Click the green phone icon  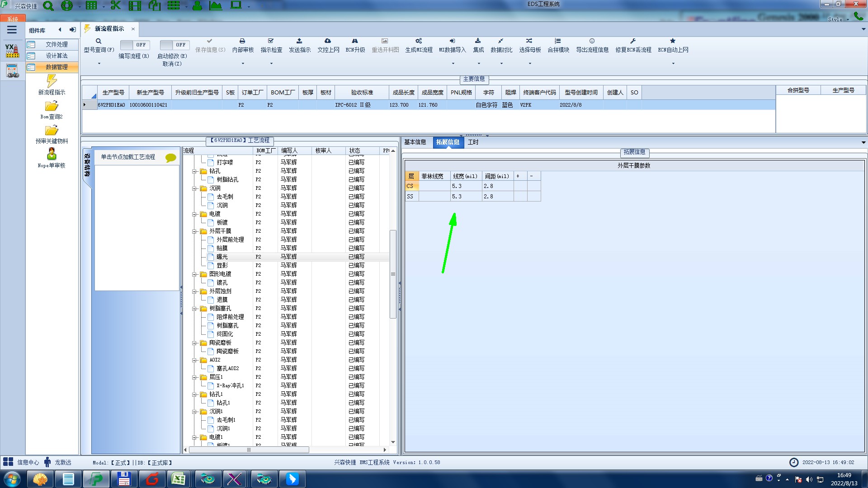858,16
